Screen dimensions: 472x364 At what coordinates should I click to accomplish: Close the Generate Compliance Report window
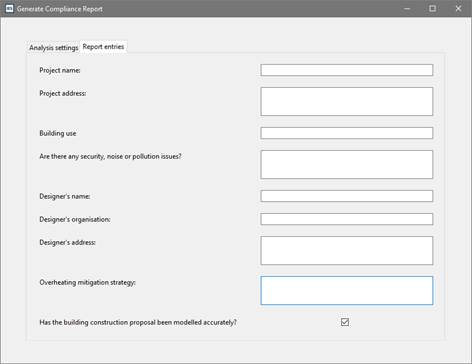click(458, 9)
